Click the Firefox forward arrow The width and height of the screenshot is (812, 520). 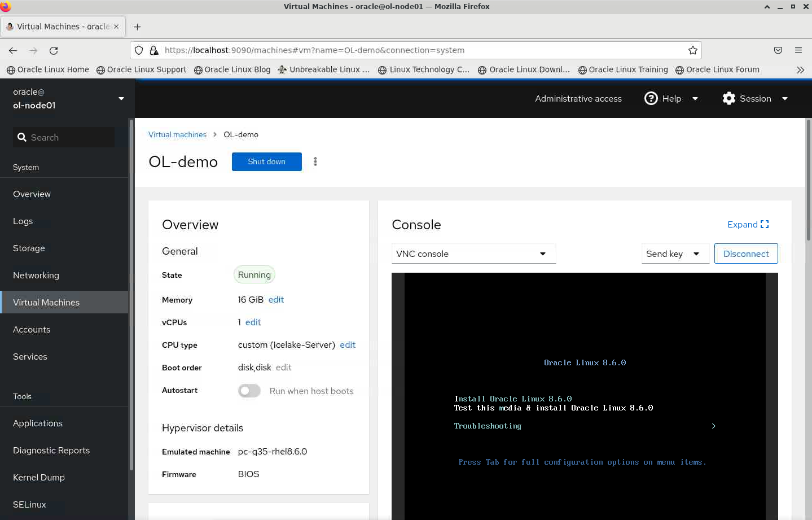(33, 50)
